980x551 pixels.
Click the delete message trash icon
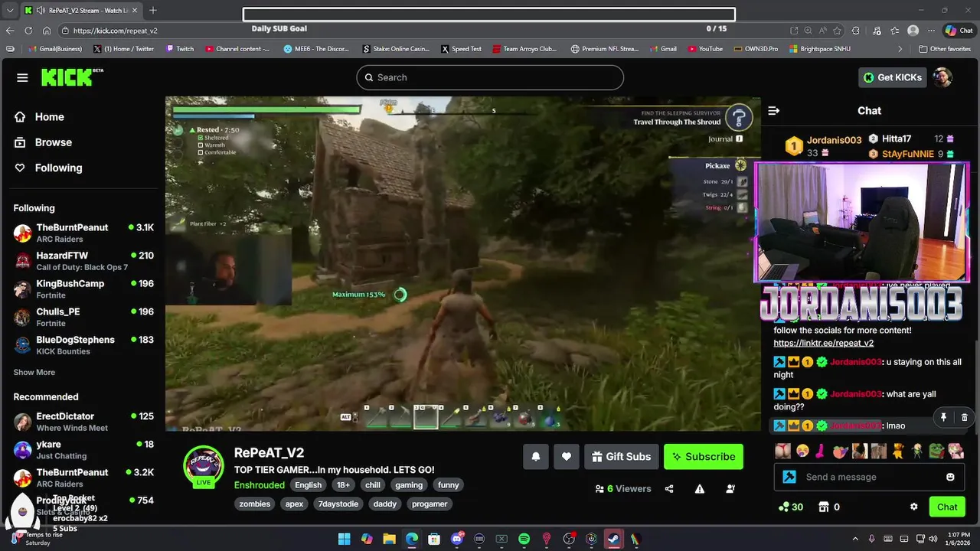964,418
